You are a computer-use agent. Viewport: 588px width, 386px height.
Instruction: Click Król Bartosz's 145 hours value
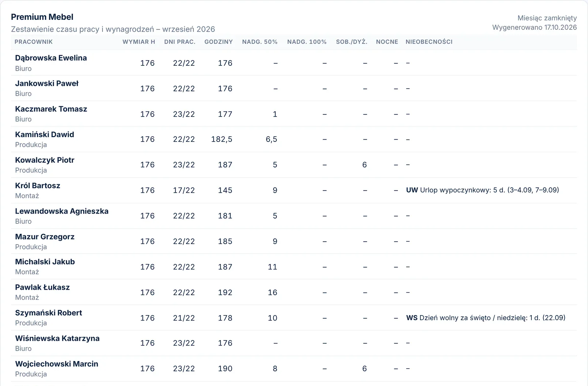tap(225, 190)
